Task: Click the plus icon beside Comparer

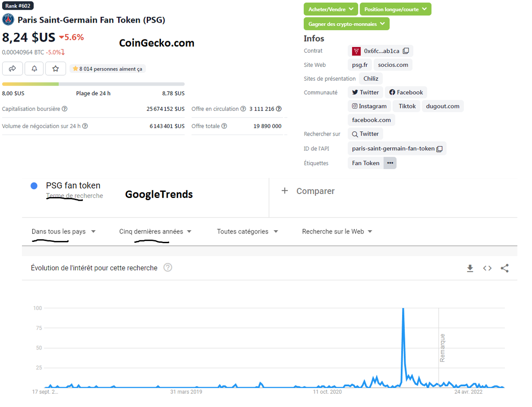Action: [x=285, y=191]
